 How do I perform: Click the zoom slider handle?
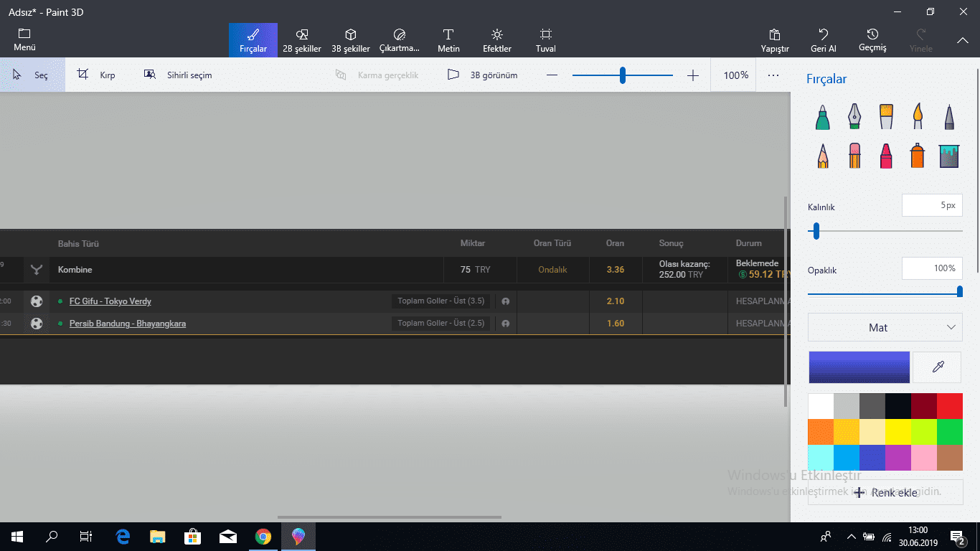click(623, 75)
